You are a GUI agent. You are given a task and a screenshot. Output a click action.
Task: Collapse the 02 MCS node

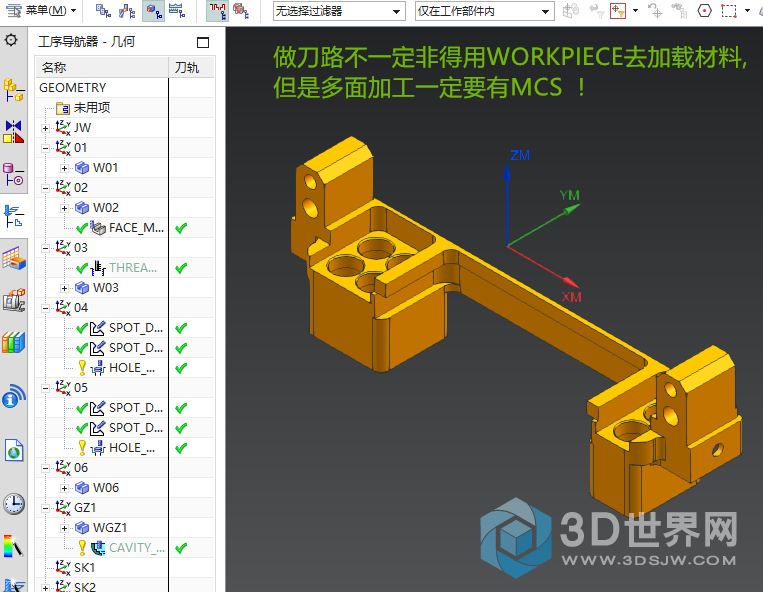click(x=45, y=188)
